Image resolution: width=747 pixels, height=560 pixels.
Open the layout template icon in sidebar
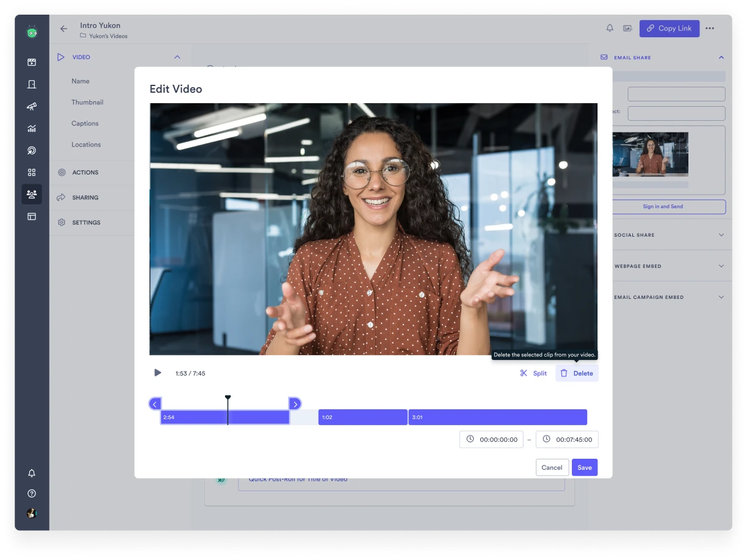(x=32, y=216)
